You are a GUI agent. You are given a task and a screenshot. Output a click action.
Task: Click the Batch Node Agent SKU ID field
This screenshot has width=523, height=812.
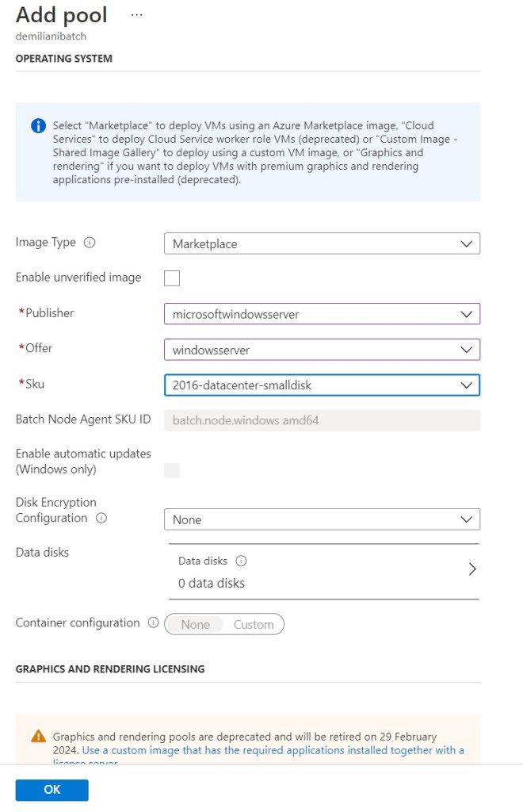(x=322, y=421)
